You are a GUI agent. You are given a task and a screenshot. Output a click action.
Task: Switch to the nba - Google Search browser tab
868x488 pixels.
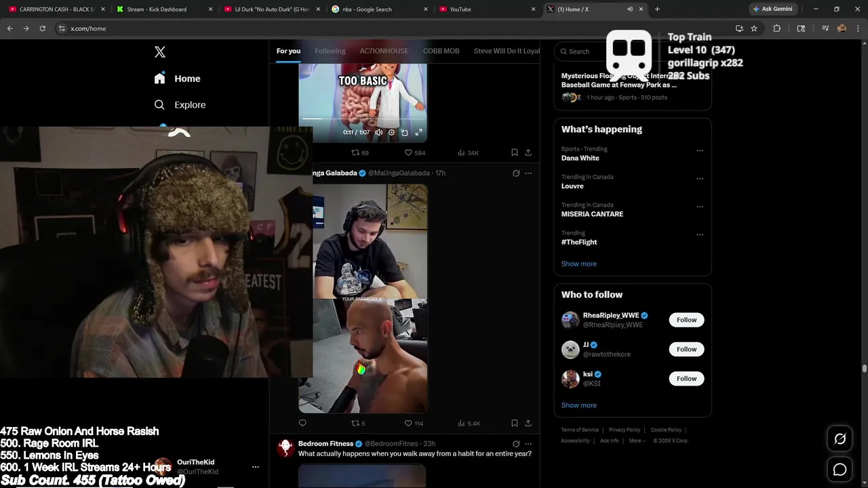[x=380, y=9]
